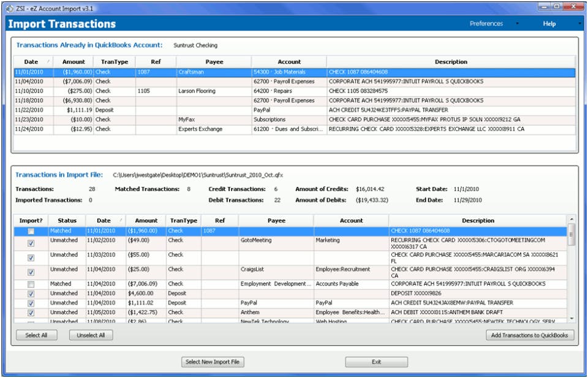588x378 pixels.
Task: Uncheck the import checkbox for CraigsList row
Action: (31, 272)
